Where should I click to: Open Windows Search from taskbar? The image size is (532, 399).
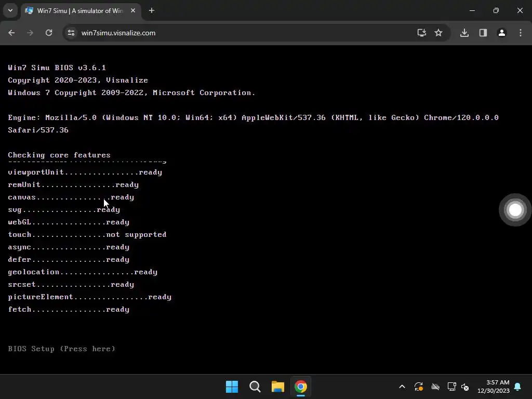pyautogui.click(x=255, y=387)
